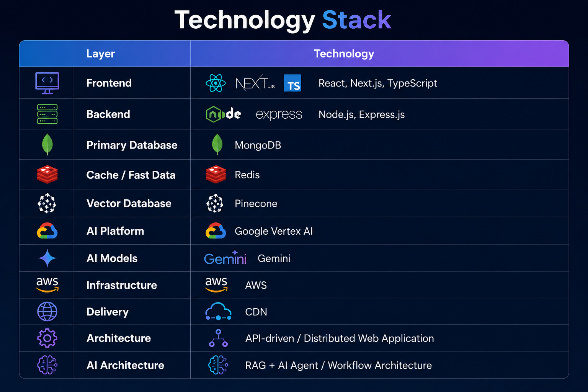Image resolution: width=588 pixels, height=392 pixels.
Task: Click the purple brain icon beside AI Architecture
Action: click(x=47, y=365)
